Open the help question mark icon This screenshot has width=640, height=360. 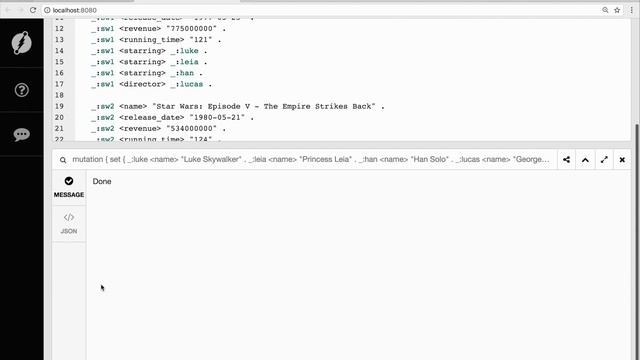click(x=22, y=90)
